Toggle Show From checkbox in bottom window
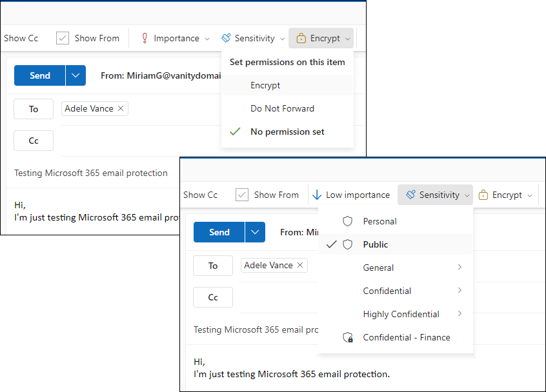 pos(241,195)
